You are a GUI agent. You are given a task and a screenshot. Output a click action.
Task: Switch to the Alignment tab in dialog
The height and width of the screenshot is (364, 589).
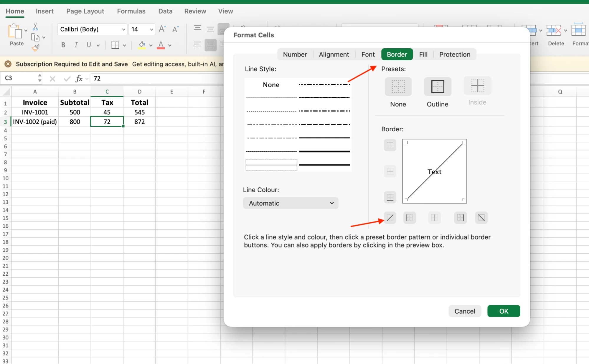[334, 54]
